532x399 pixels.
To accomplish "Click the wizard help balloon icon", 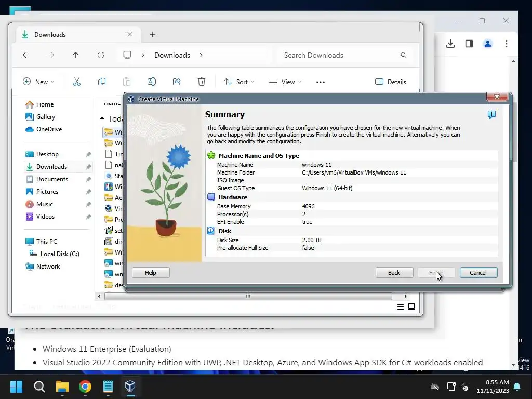I will 491,114.
